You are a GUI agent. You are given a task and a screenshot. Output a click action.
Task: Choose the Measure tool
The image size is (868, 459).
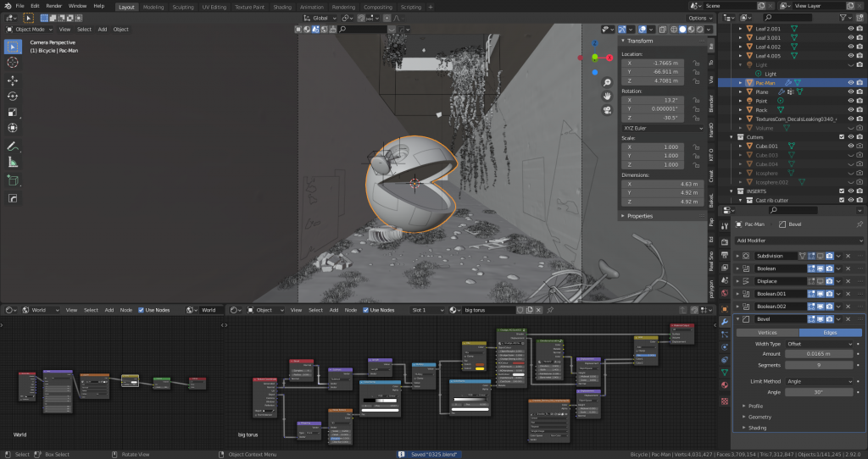point(13,162)
